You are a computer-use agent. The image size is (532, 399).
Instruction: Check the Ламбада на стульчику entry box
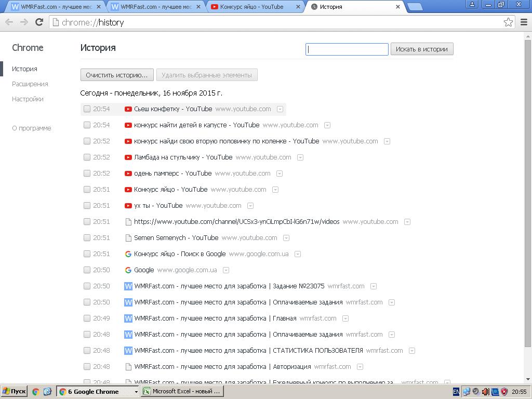(87, 157)
